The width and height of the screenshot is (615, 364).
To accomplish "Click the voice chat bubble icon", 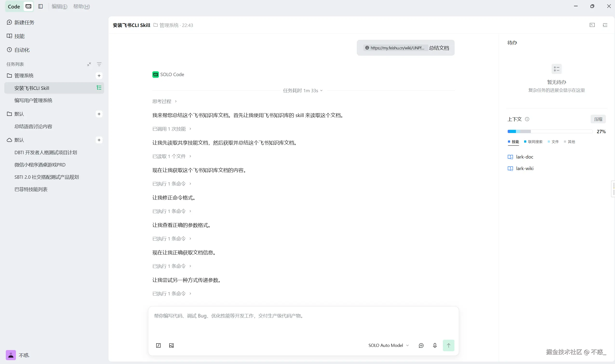I will (x=421, y=345).
